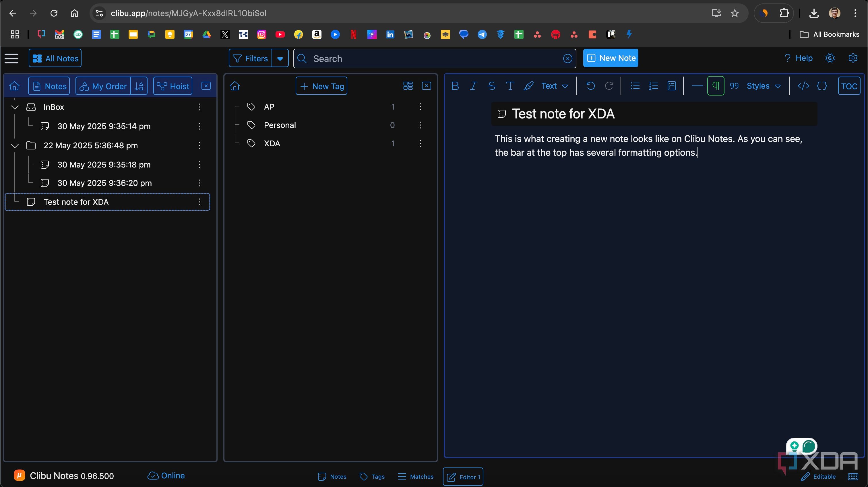Open options for Test note for XDA row
Image resolution: width=868 pixels, height=487 pixels.
[x=200, y=202]
